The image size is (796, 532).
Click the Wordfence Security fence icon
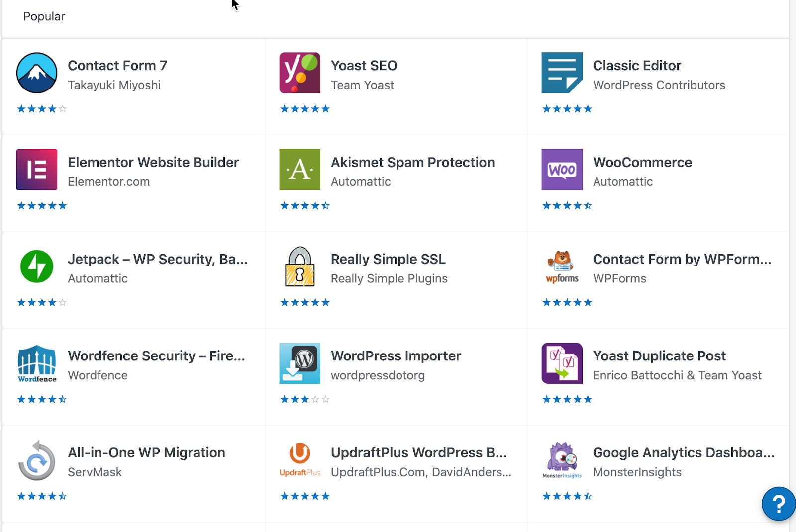[x=37, y=363]
